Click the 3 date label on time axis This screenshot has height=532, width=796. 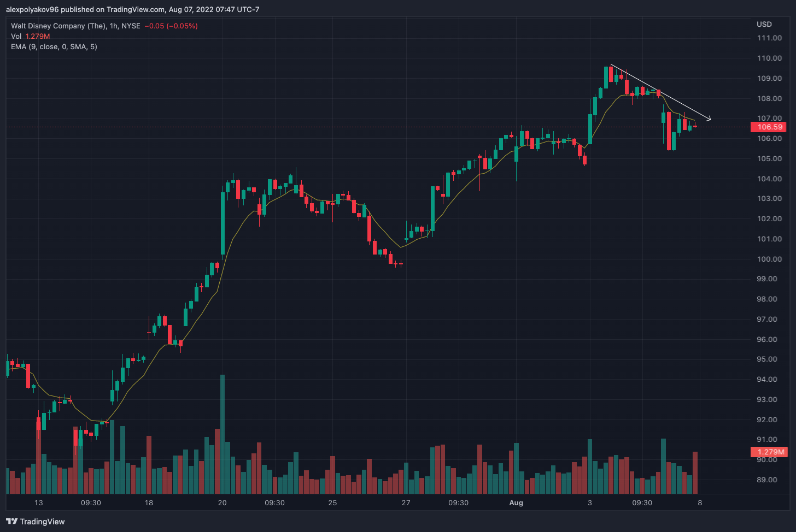[x=590, y=503]
